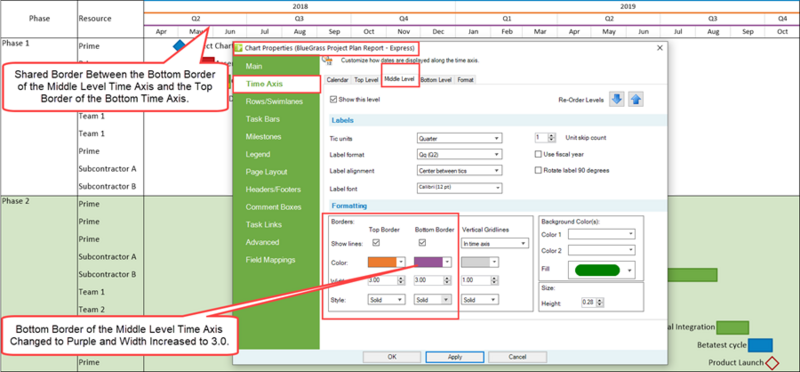The width and height of the screenshot is (800, 372).
Task: Switch to the Calendar tab
Action: point(337,80)
